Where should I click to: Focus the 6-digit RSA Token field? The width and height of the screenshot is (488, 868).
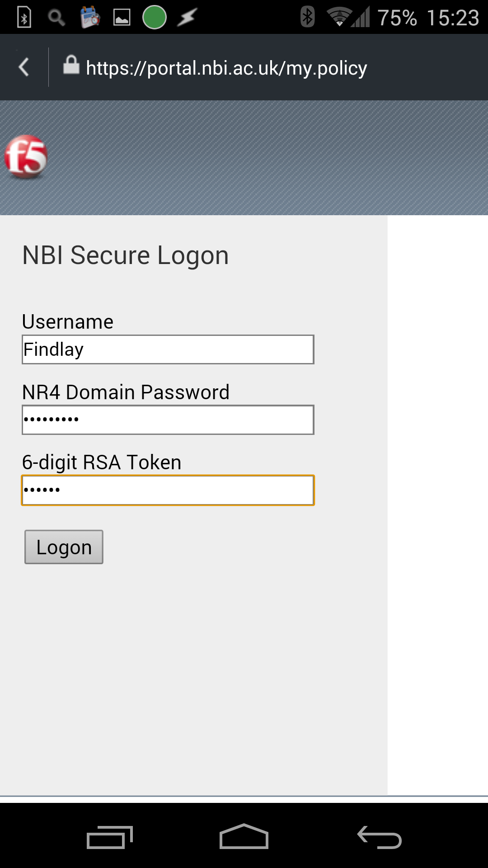(x=168, y=490)
